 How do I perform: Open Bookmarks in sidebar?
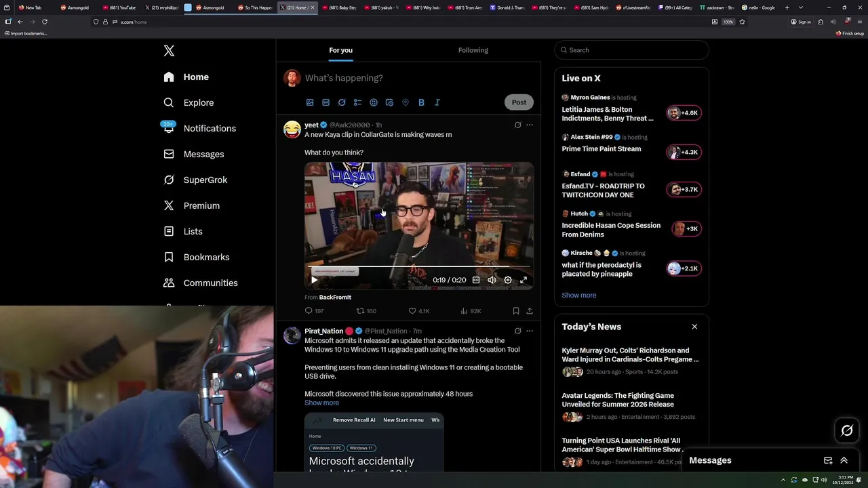tap(197, 258)
